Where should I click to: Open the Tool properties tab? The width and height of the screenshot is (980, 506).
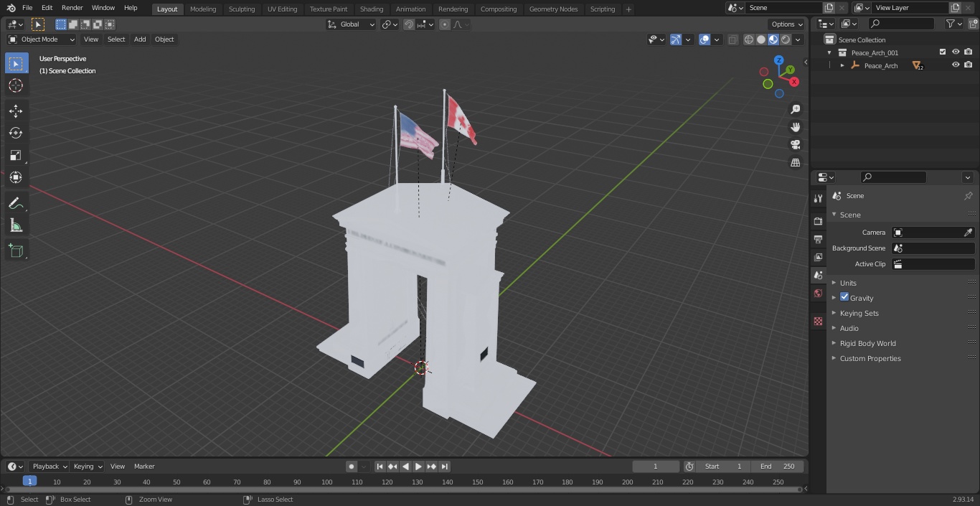818,198
